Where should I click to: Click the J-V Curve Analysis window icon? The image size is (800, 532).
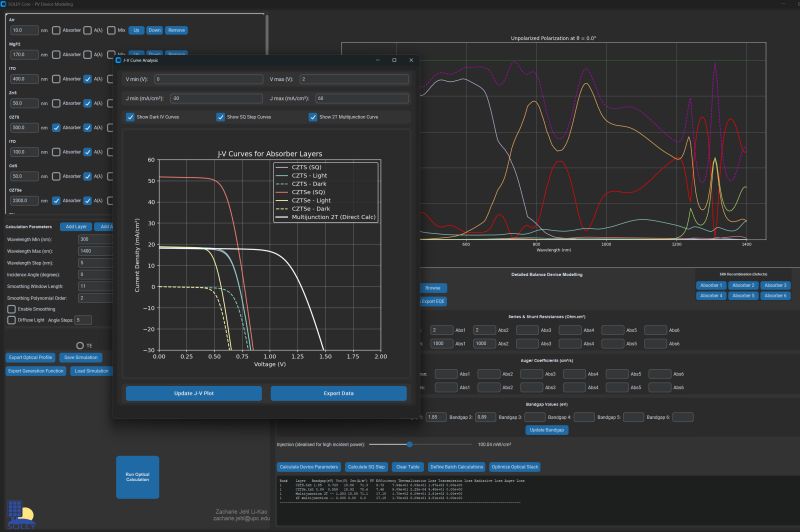coord(118,60)
